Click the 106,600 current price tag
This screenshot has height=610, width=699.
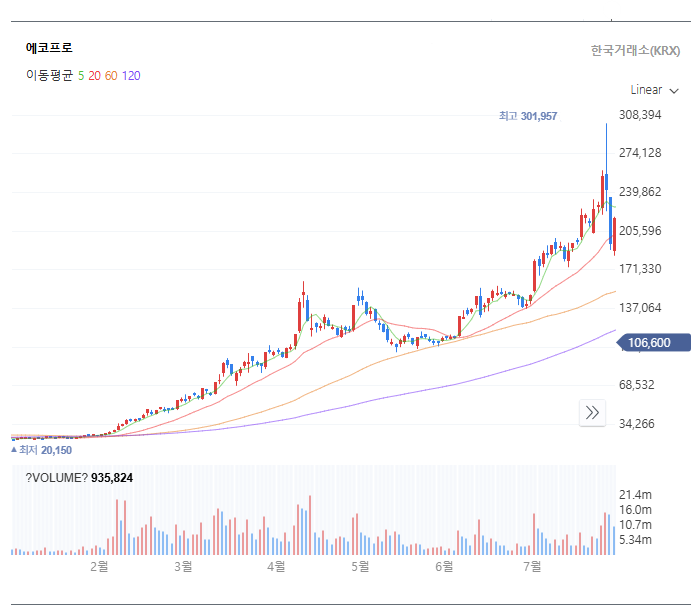tap(654, 342)
